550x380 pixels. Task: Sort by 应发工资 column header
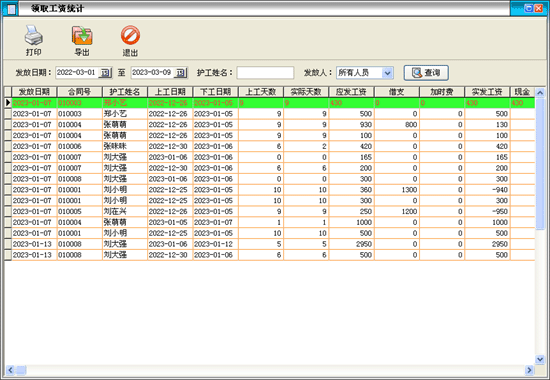351,92
